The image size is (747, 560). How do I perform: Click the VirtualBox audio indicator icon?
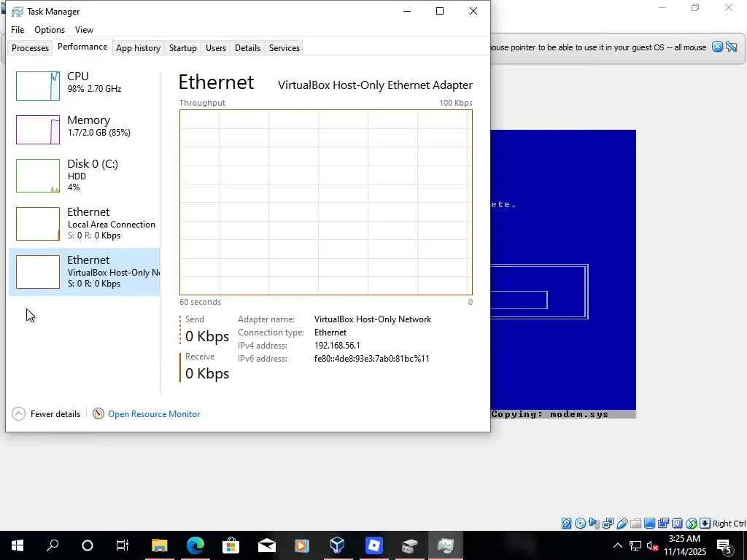click(594, 524)
